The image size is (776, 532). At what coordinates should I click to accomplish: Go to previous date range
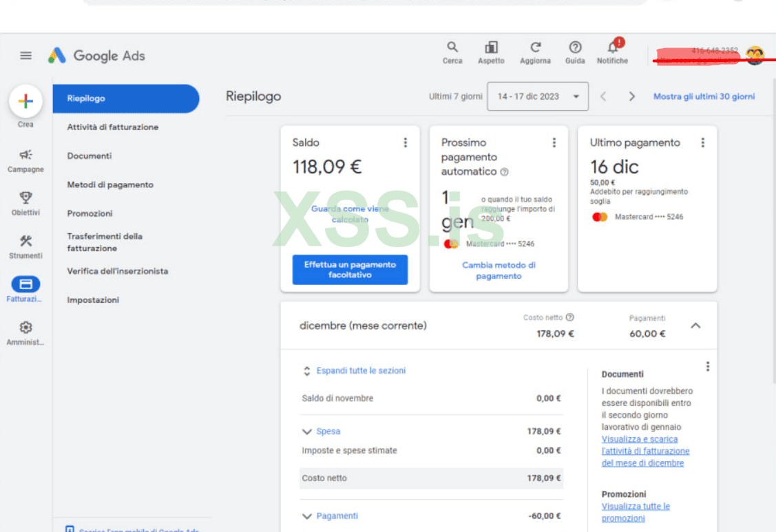click(602, 96)
